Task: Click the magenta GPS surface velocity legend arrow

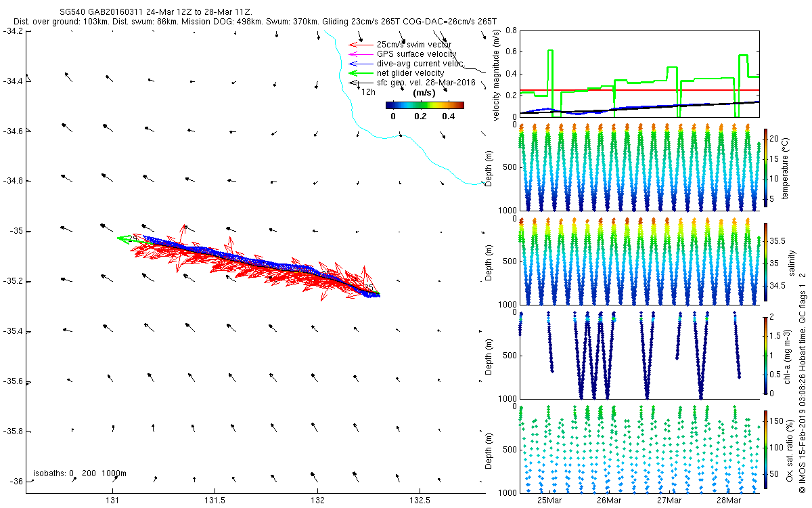Action: pyautogui.click(x=361, y=54)
